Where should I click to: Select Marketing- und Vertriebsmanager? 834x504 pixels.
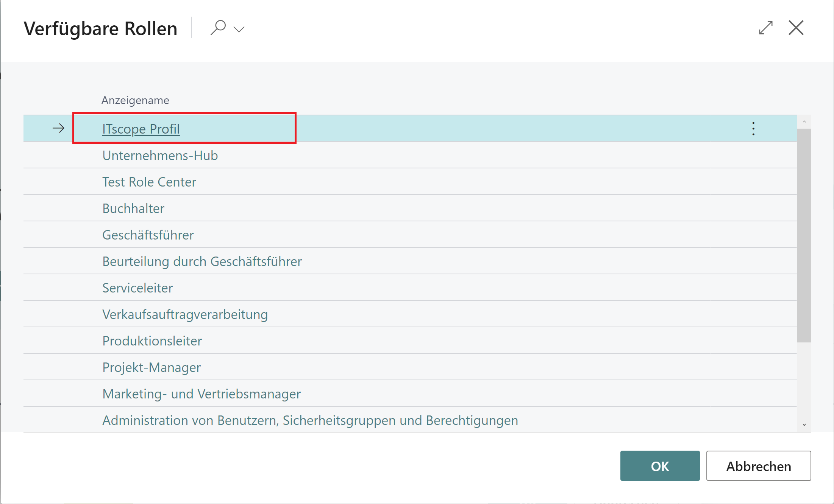click(201, 394)
